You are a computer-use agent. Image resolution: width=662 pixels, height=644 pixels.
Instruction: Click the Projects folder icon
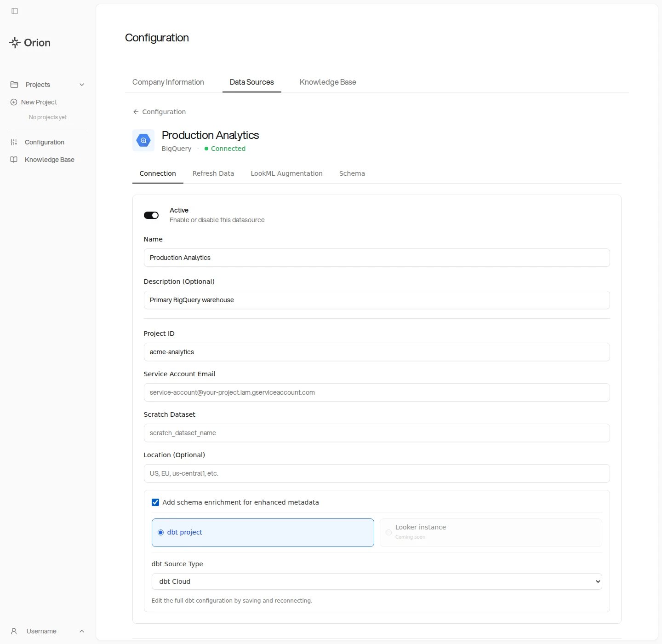pyautogui.click(x=14, y=85)
